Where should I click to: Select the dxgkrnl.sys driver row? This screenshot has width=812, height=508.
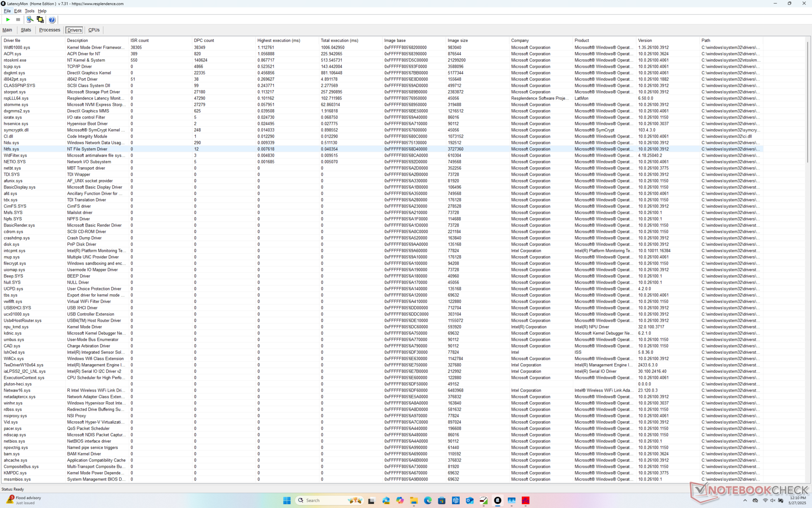[382, 73]
